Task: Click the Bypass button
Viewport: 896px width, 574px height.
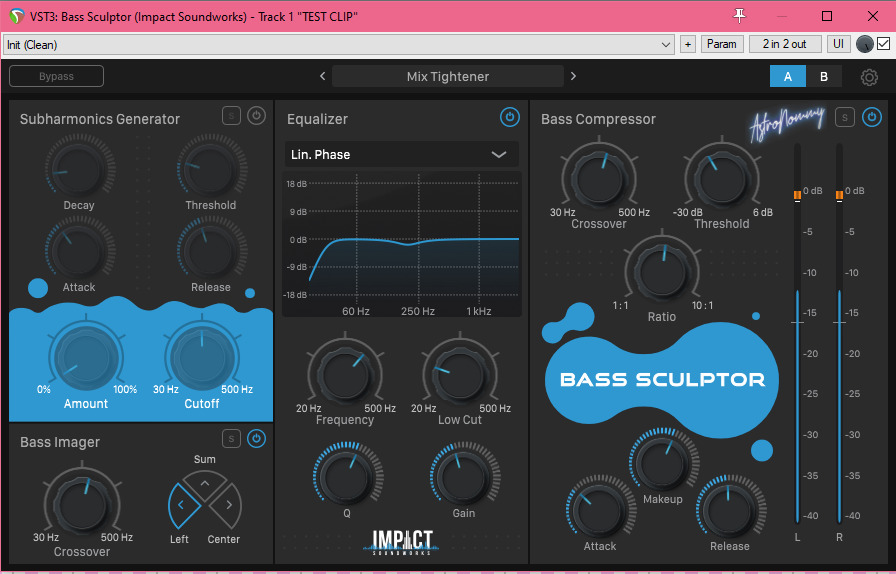Action: coord(56,76)
